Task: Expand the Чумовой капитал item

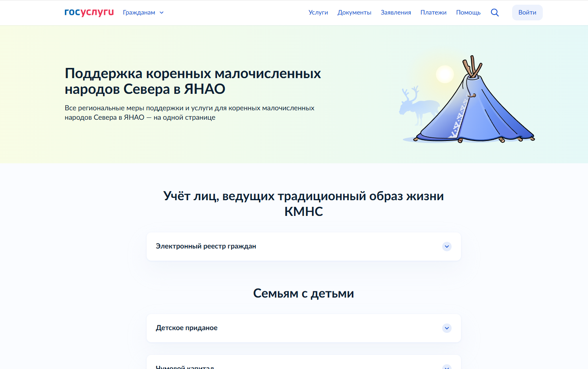Action: (x=185, y=367)
